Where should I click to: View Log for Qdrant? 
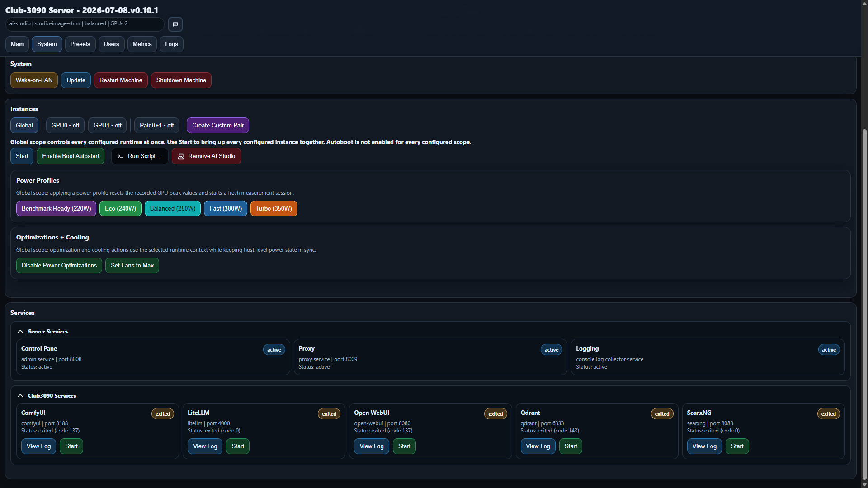(x=538, y=446)
